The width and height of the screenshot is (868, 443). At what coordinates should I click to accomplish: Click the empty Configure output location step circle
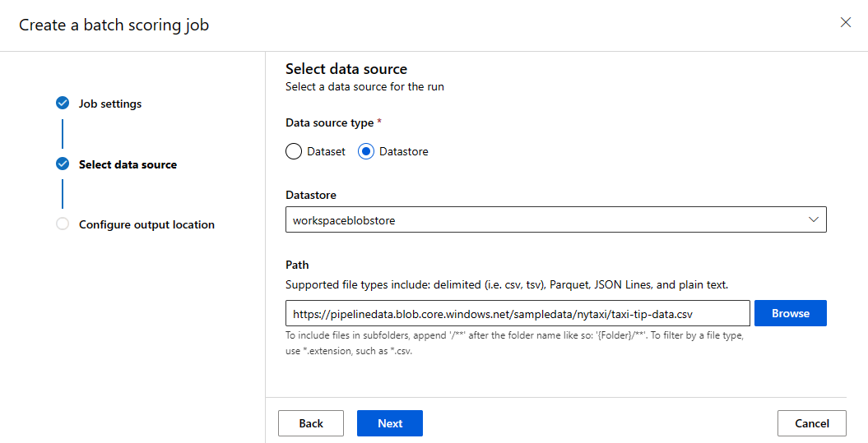pyautogui.click(x=63, y=224)
